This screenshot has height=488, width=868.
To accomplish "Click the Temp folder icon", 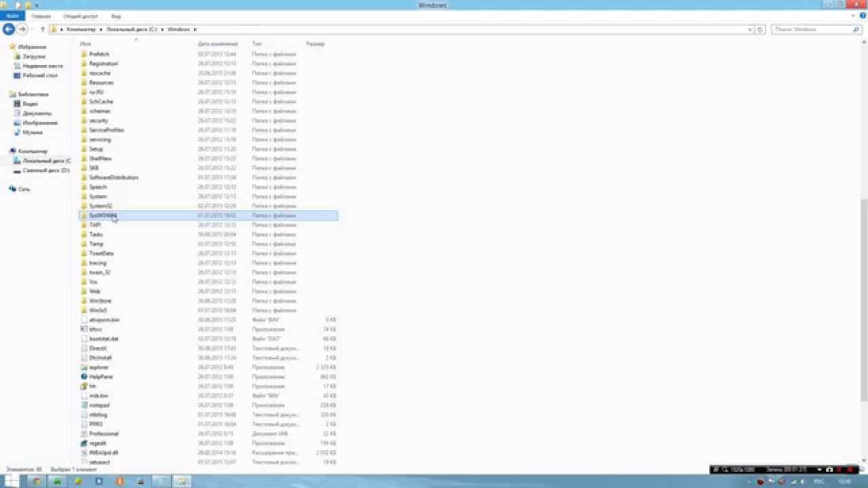I will [84, 244].
